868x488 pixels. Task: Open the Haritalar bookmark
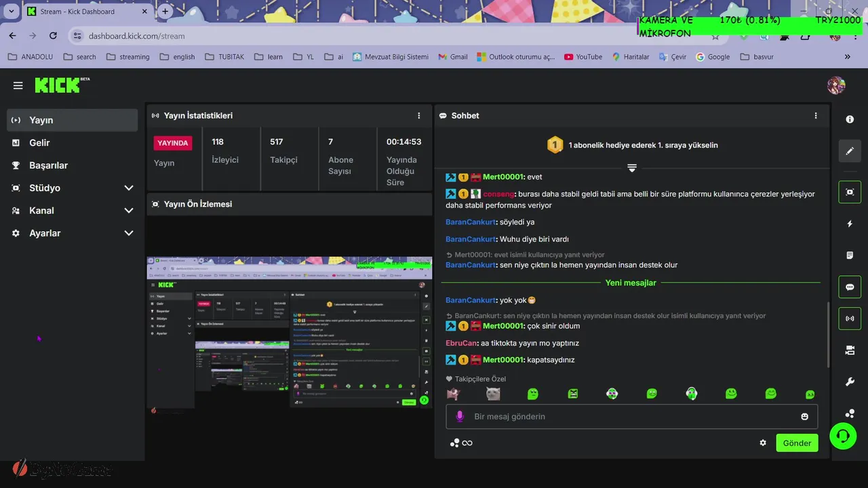[631, 57]
